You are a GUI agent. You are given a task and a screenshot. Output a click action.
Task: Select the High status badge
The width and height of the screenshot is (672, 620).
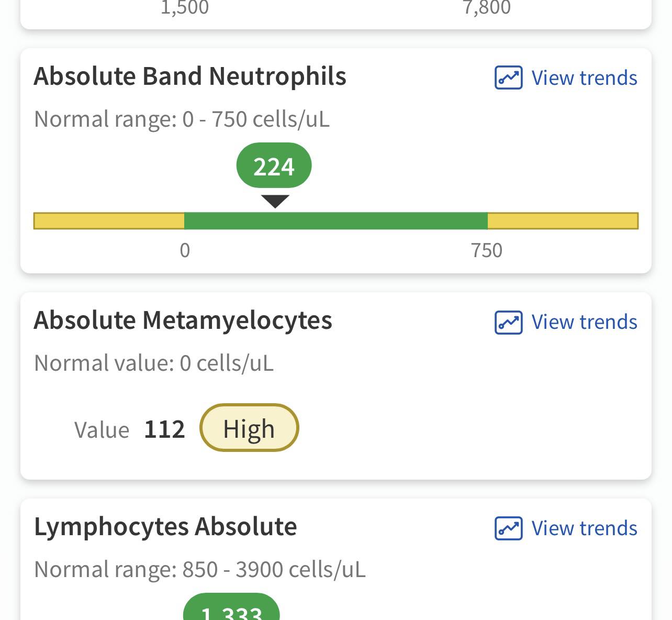pos(249,428)
